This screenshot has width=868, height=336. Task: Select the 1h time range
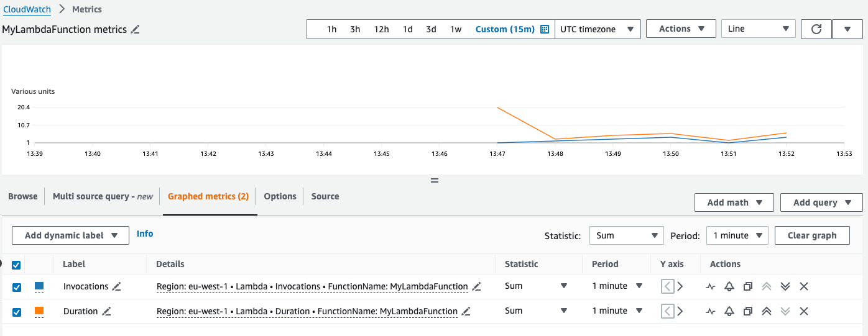coord(332,29)
